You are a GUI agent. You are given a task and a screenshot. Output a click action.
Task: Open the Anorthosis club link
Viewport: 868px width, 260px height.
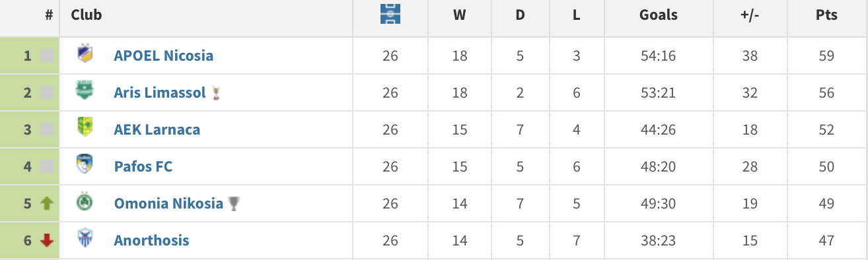(152, 240)
